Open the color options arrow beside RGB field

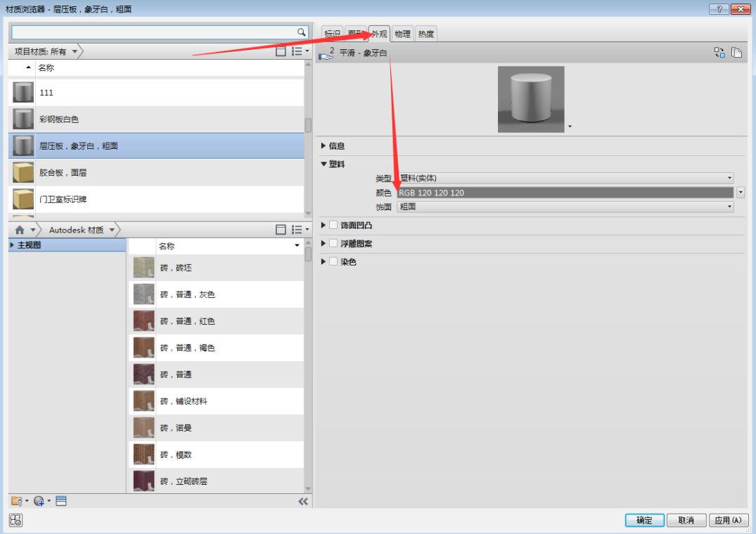(x=741, y=193)
